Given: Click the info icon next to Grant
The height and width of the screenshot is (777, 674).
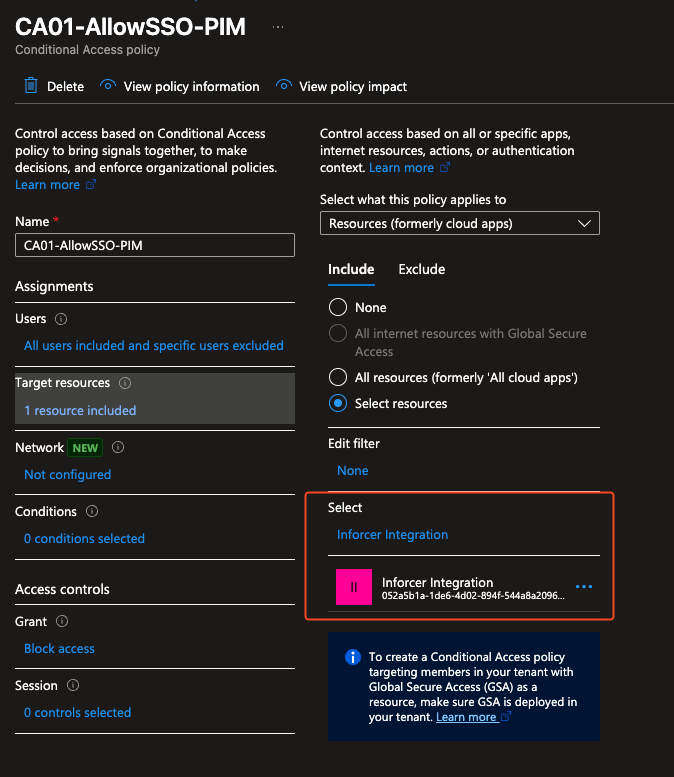Looking at the screenshot, I should (x=63, y=622).
